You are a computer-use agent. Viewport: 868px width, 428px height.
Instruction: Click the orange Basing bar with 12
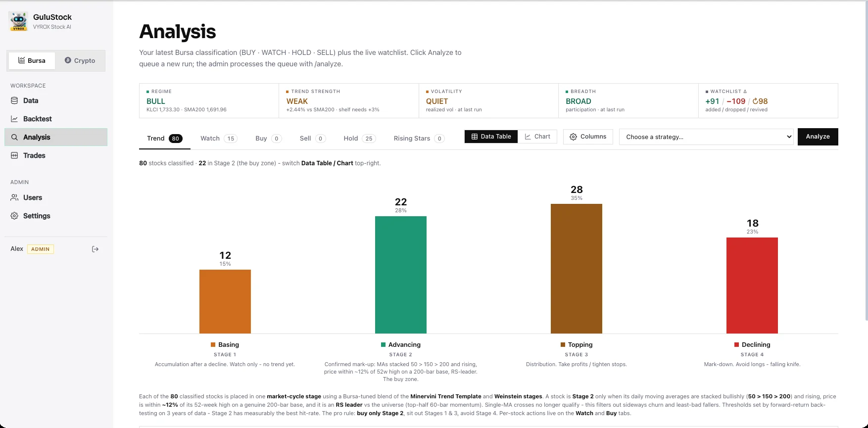click(225, 301)
